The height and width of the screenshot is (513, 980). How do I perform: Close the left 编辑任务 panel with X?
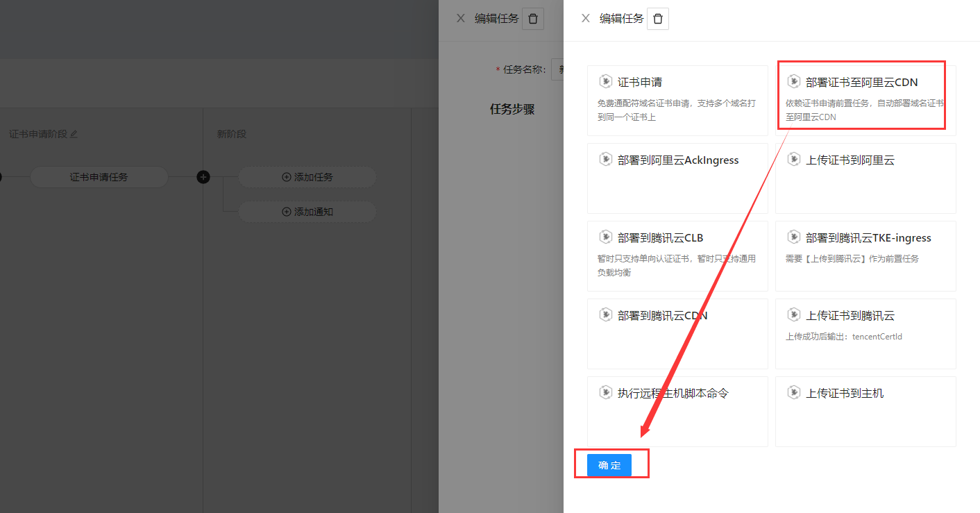click(x=461, y=19)
